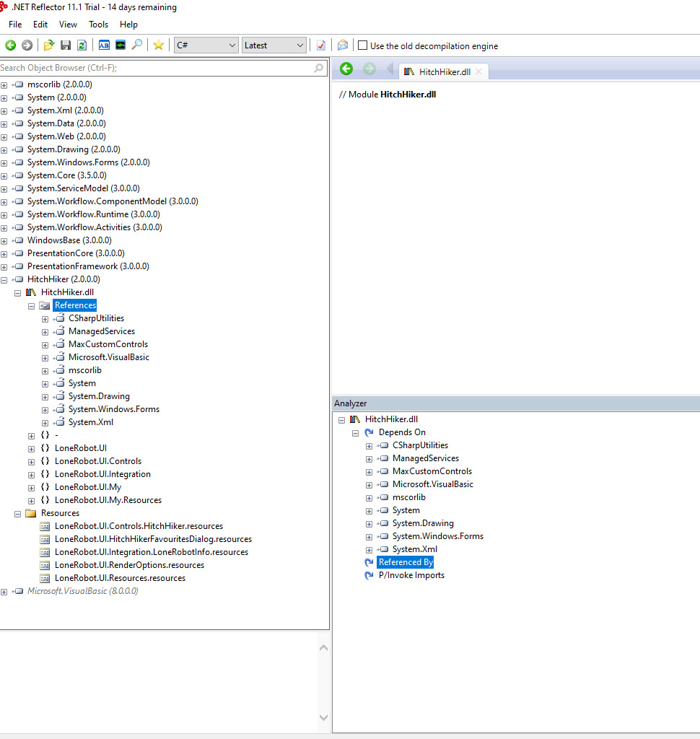Image resolution: width=700 pixels, height=739 pixels.
Task: Select Referenced By in the Analyzer
Action: 406,562
